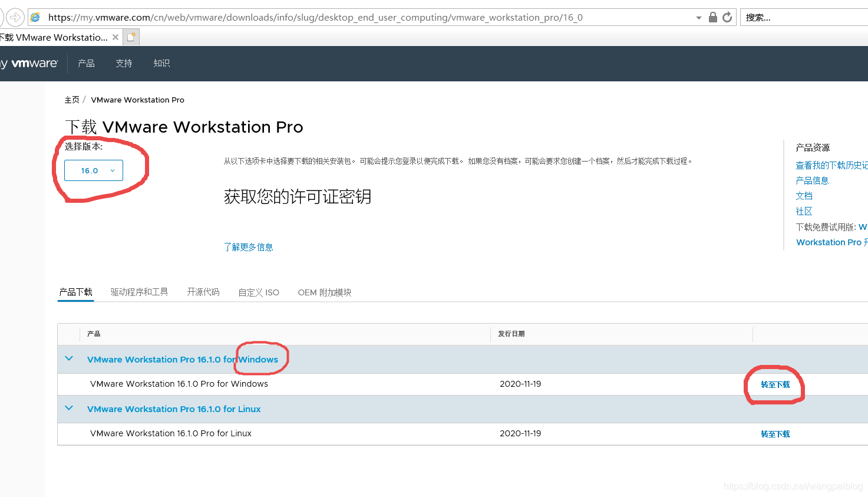
Task: Click the 下载 VMware Workstation Pro page title
Action: (x=184, y=127)
